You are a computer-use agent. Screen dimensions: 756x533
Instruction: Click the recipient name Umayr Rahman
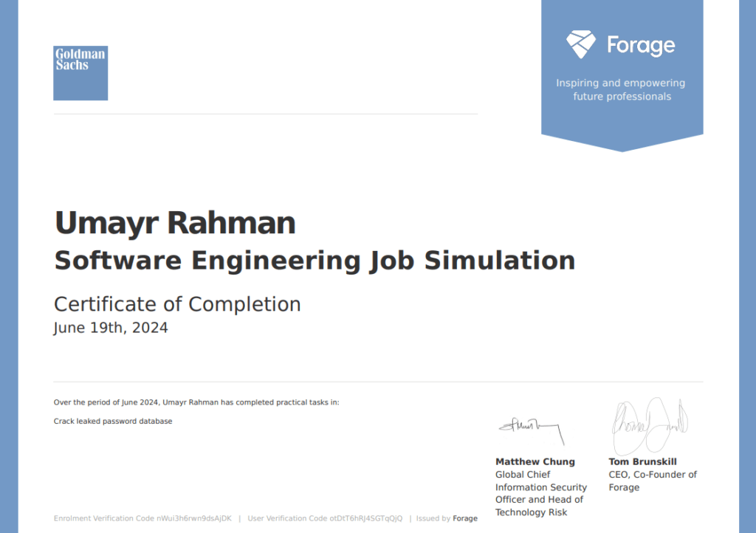(175, 223)
